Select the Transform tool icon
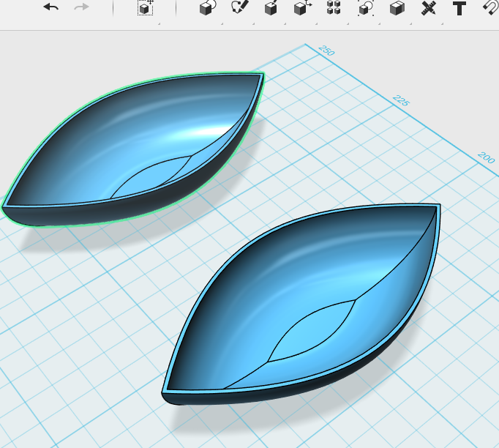Viewport: 499px width, 448px height. [x=146, y=7]
